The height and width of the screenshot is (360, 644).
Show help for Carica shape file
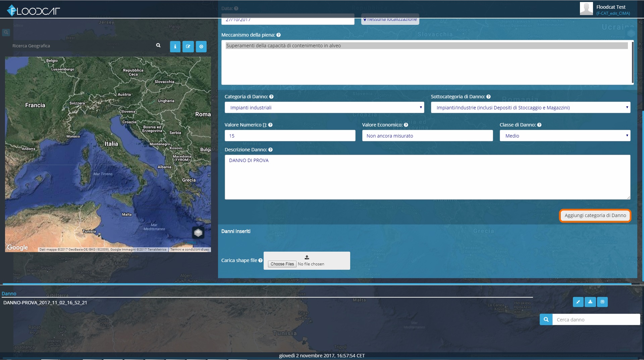point(260,260)
